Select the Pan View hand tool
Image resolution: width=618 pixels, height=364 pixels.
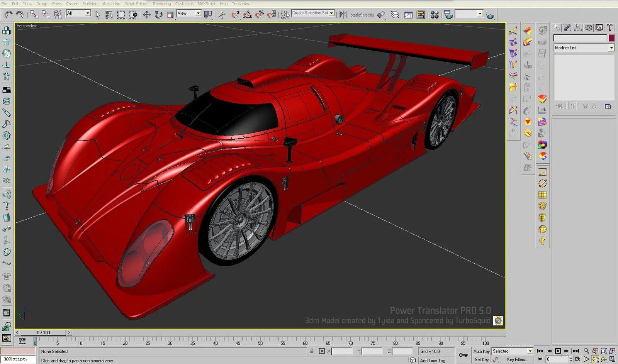595,359
